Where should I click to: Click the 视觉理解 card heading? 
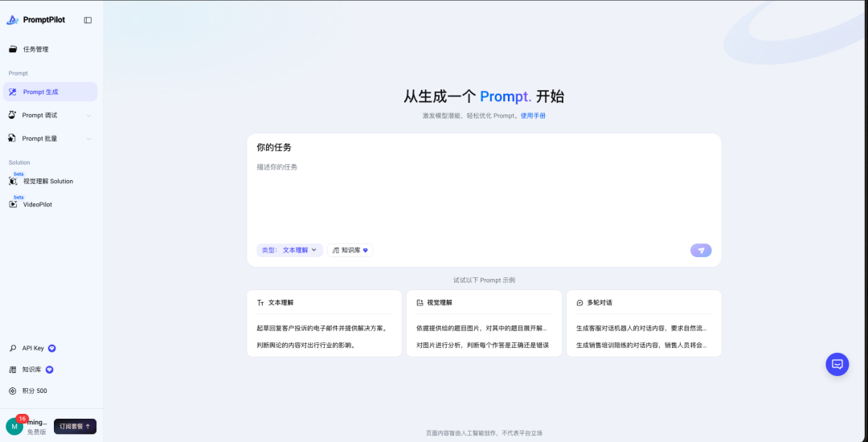tap(440, 303)
